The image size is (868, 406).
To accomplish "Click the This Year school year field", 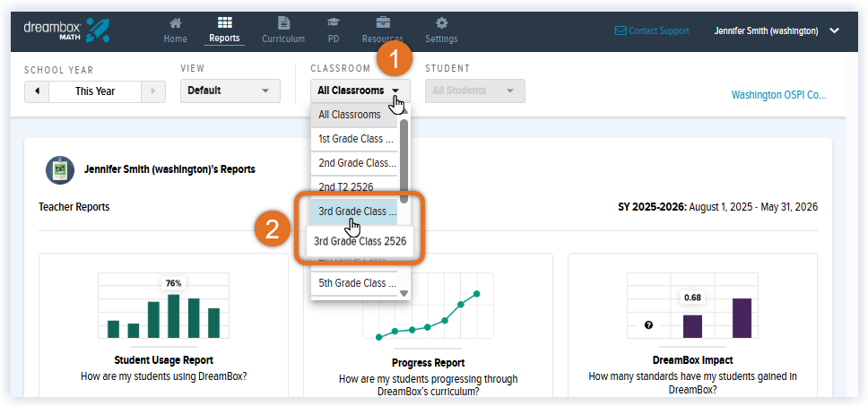I will click(95, 91).
